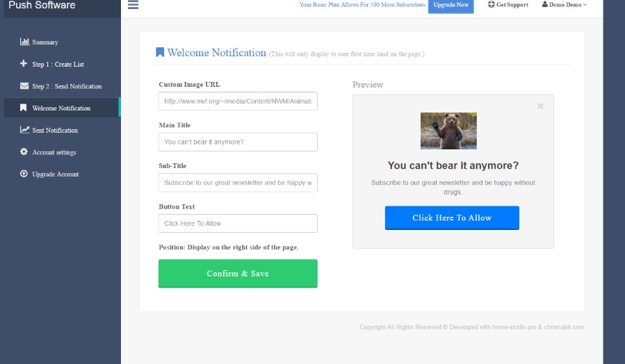This screenshot has width=625, height=364.
Task: Click the user icon beside Demo Demo
Action: coord(545,4)
